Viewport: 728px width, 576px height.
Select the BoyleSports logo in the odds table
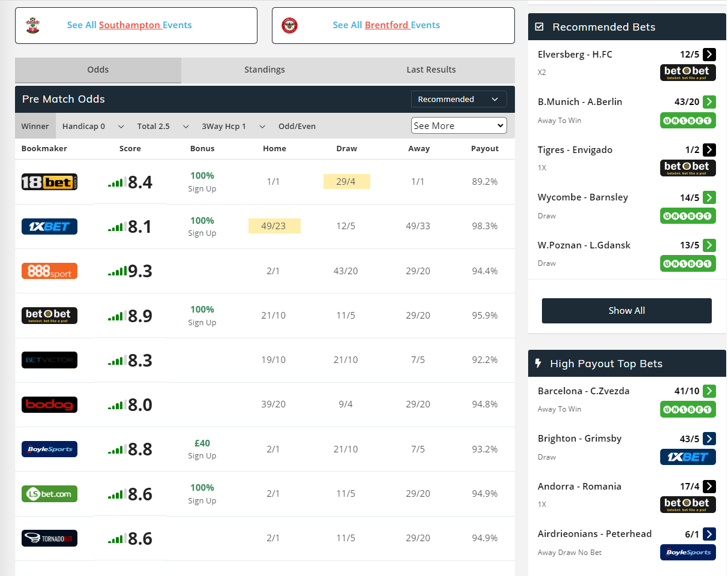pyautogui.click(x=49, y=449)
